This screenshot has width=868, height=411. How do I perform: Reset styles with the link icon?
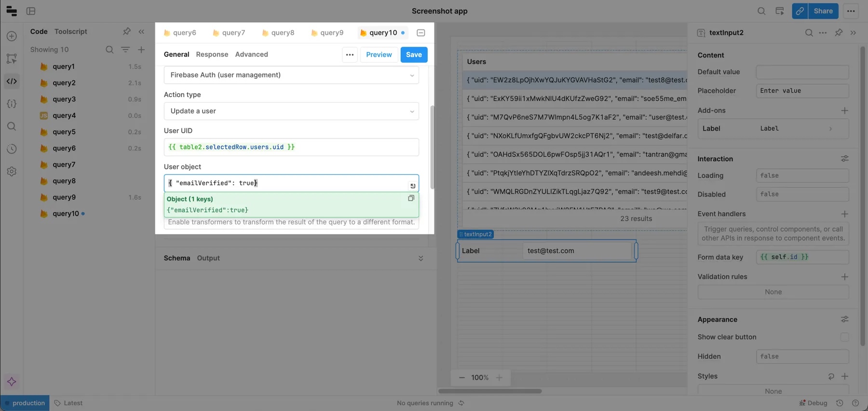point(831,376)
